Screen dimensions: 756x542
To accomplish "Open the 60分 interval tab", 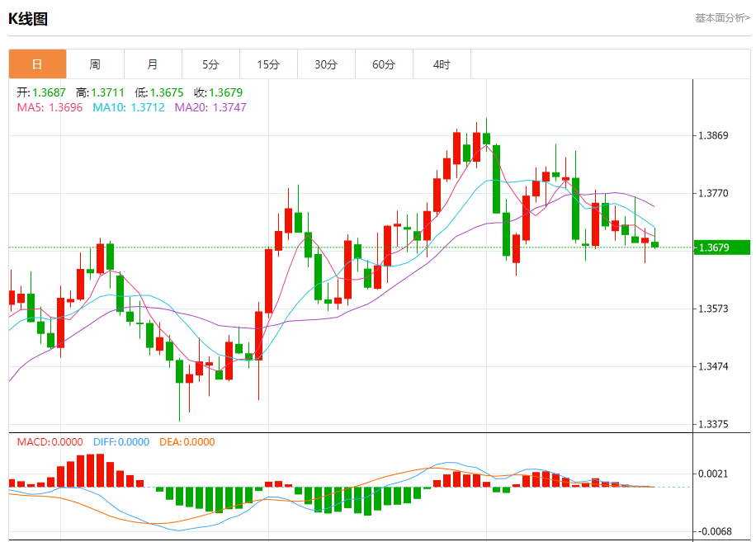I will coord(385,64).
